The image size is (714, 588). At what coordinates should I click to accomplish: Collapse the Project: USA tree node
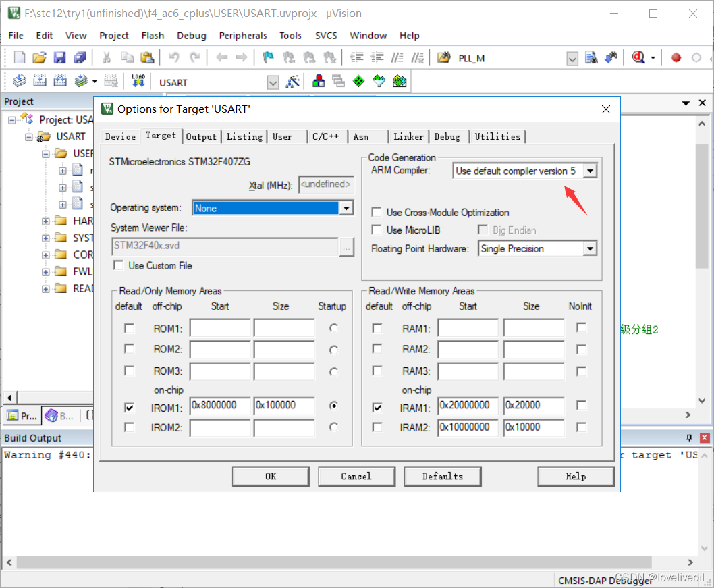pyautogui.click(x=12, y=119)
